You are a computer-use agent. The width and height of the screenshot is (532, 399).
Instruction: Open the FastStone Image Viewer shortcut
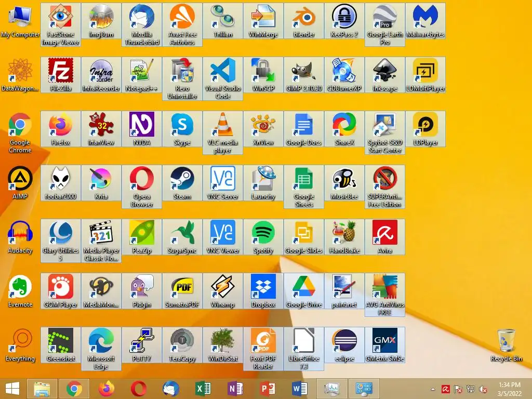[x=60, y=24]
